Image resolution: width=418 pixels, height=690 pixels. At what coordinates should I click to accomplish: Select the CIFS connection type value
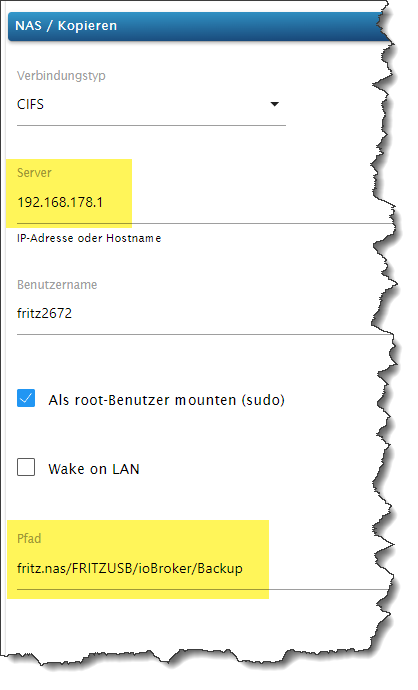[30, 104]
